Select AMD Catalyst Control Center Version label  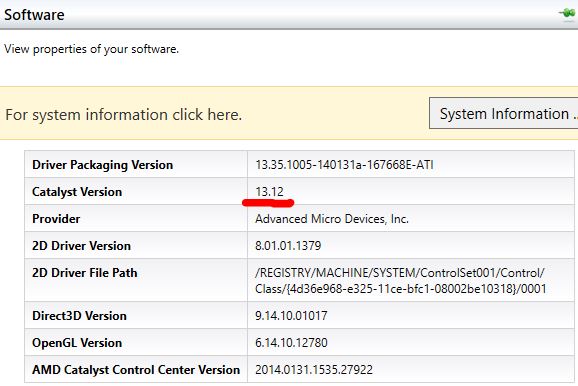point(136,370)
